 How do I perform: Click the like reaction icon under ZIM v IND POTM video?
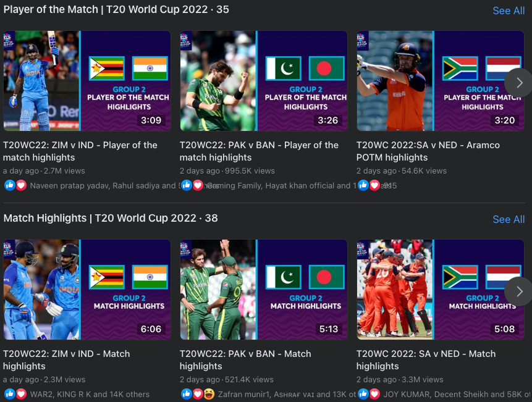click(x=10, y=185)
